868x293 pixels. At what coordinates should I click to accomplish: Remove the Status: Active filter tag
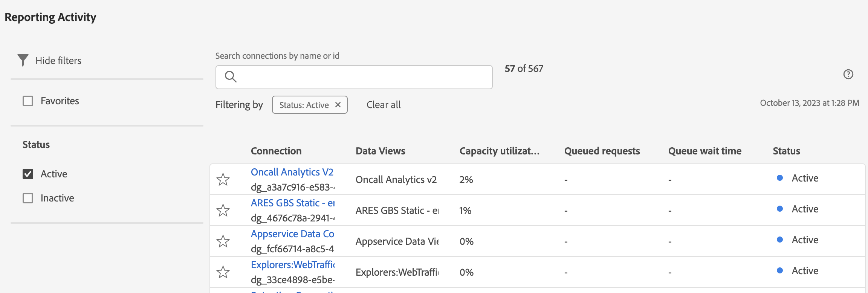click(338, 105)
